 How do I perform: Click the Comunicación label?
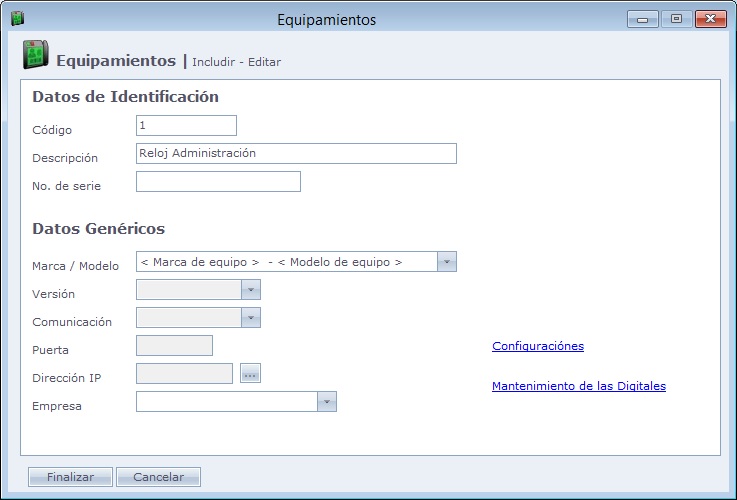point(72,322)
